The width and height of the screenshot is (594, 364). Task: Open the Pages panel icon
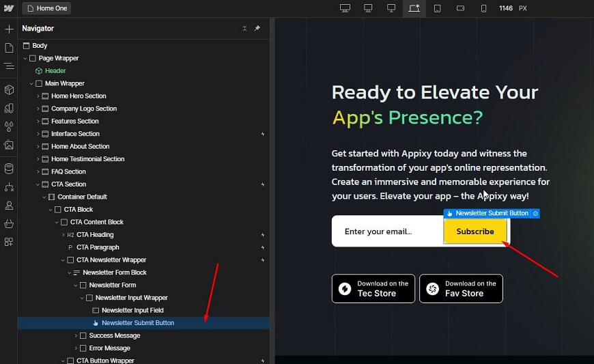(9, 48)
